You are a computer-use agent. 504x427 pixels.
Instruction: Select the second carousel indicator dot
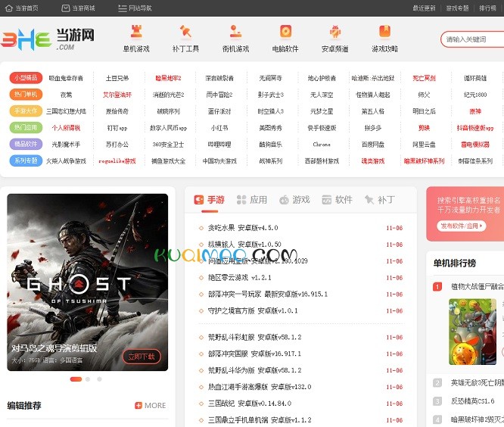(88, 379)
